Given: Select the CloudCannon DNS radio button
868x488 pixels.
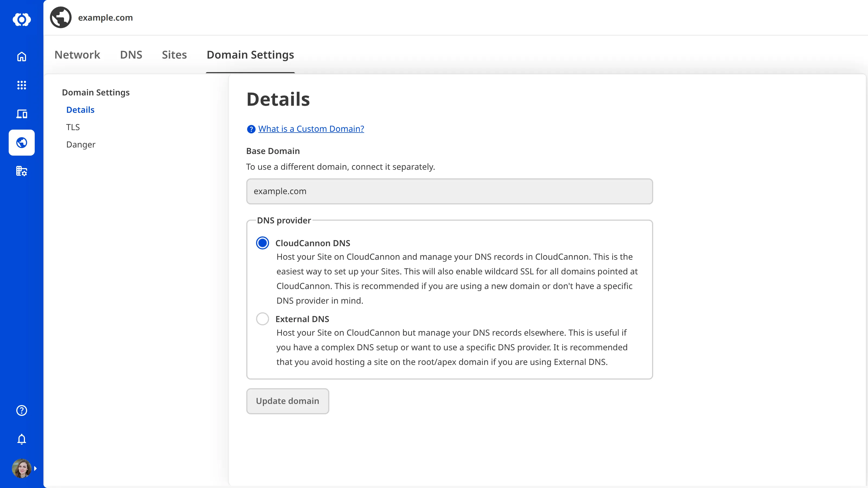Looking at the screenshot, I should coord(263,243).
